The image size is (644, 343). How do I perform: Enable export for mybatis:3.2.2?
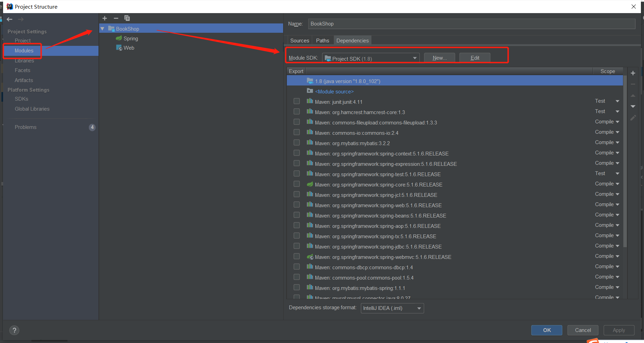coord(297,143)
